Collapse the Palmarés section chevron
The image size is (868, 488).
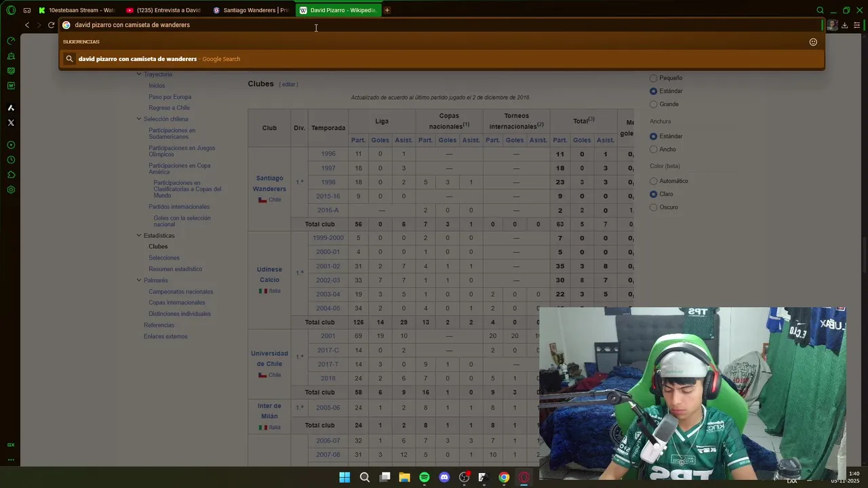coord(139,280)
